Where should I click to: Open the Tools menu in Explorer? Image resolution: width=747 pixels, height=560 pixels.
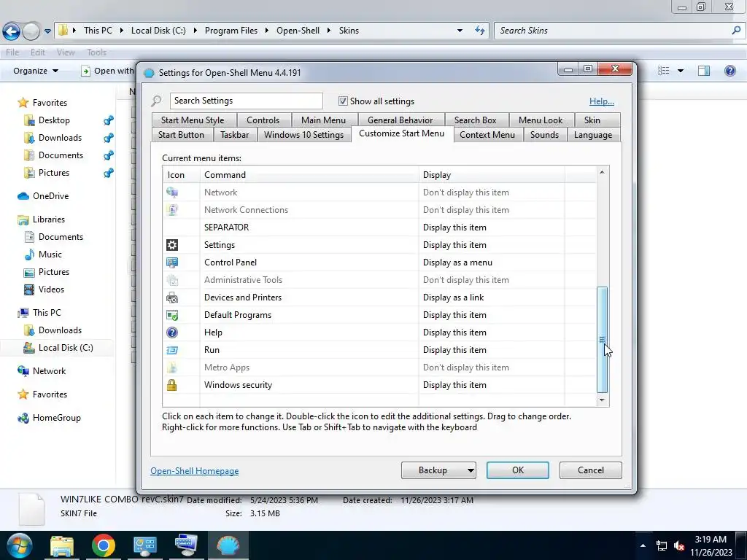click(x=97, y=52)
